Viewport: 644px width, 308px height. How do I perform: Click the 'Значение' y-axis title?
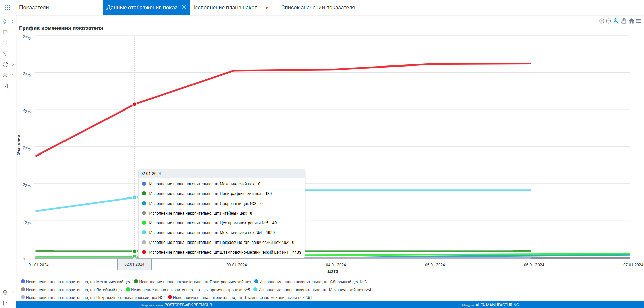(19, 145)
